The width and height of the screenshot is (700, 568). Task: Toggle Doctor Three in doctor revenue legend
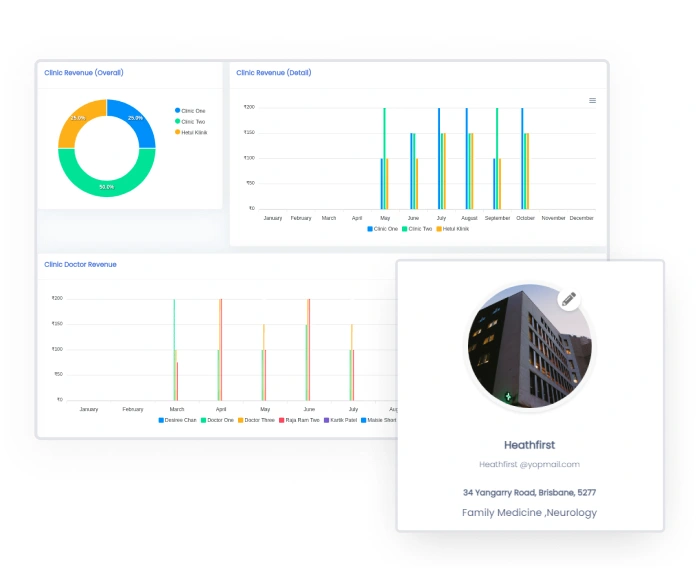click(256, 420)
